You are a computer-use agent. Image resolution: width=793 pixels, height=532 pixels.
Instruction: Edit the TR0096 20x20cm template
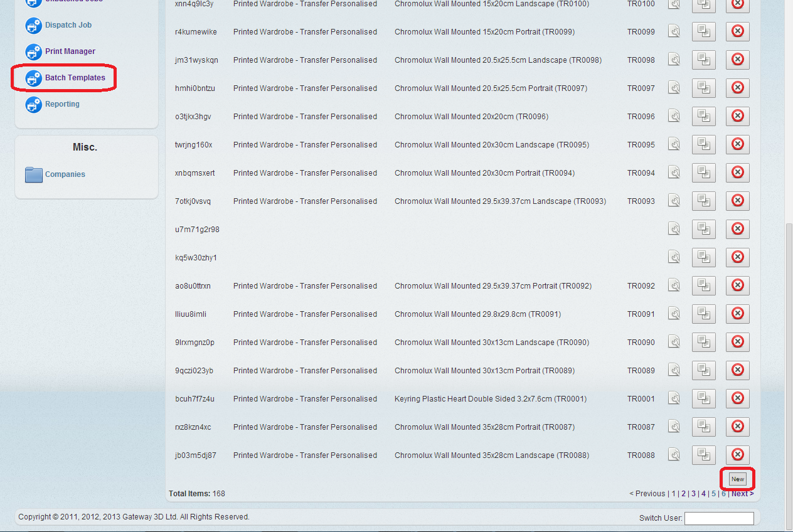[x=674, y=116]
